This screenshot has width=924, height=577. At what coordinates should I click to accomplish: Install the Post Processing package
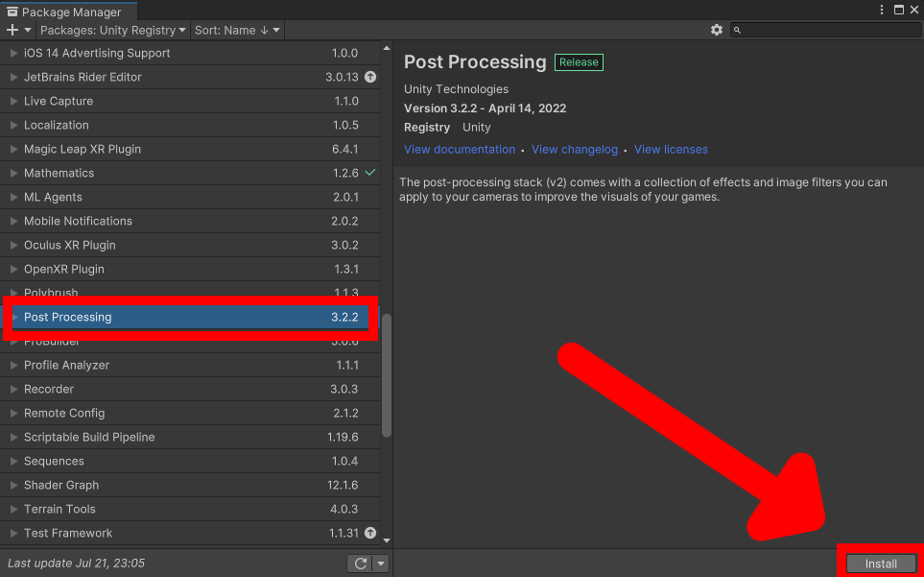point(880,564)
